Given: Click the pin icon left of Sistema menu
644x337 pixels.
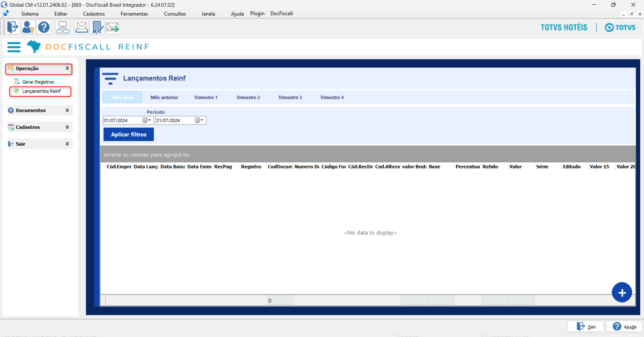Looking at the screenshot, I should [x=6, y=13].
